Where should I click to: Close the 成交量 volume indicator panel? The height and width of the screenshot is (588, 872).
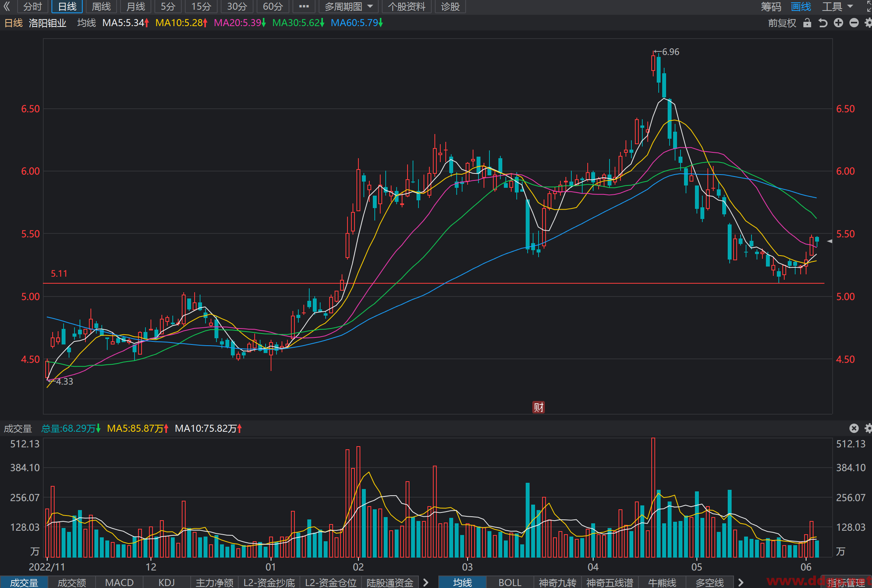(854, 428)
